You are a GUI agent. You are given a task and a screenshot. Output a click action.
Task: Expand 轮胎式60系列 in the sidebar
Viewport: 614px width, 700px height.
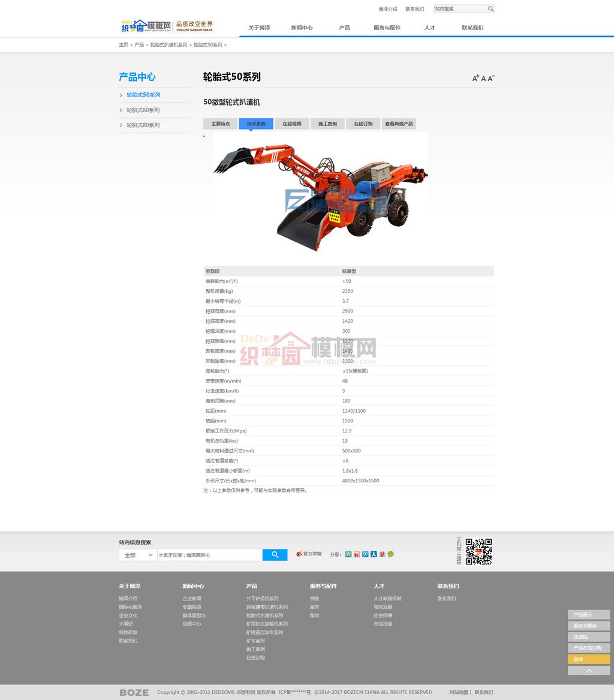pyautogui.click(x=143, y=110)
